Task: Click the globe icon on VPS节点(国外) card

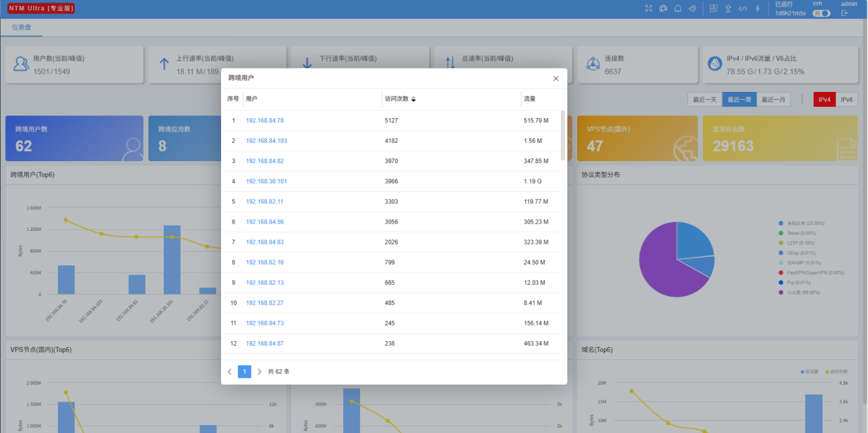Action: point(686,149)
